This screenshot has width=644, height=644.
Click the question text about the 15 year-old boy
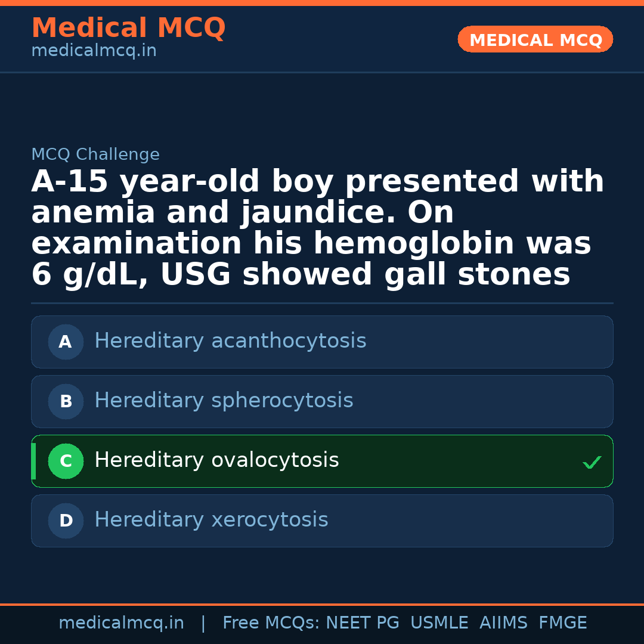click(x=317, y=228)
